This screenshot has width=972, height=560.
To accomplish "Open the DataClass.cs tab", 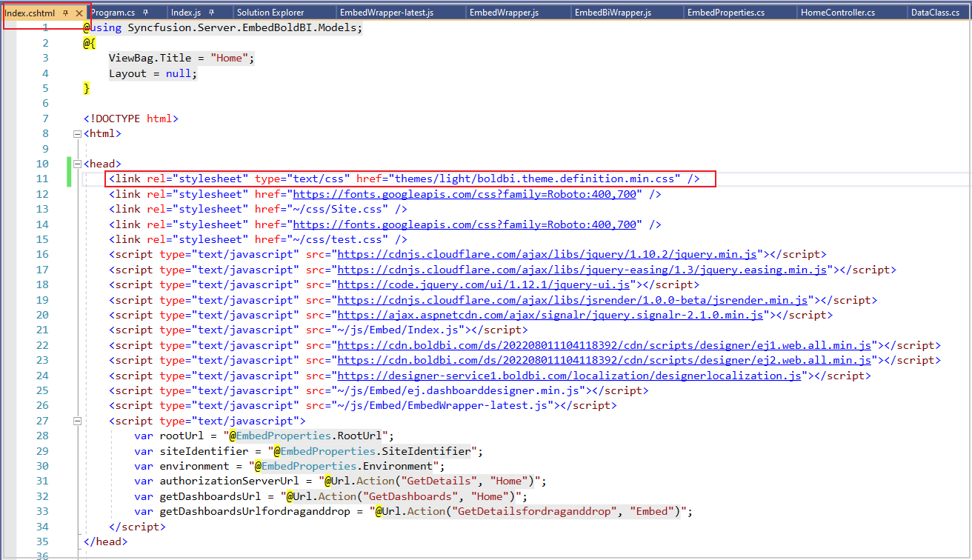I will click(935, 13).
